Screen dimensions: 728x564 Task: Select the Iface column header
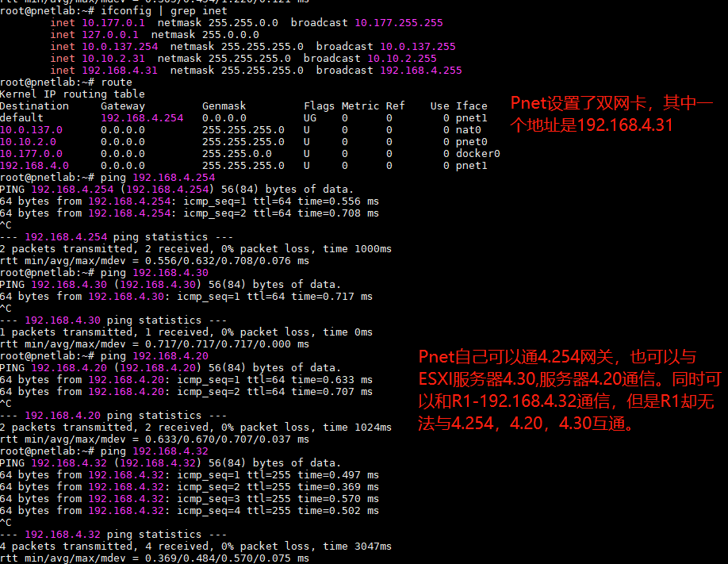472,106
